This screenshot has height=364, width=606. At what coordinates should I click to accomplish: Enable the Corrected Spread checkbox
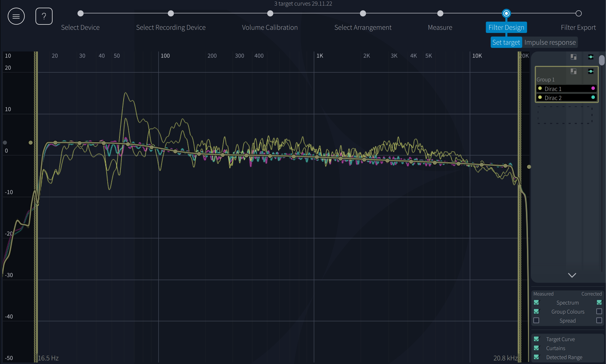599,320
